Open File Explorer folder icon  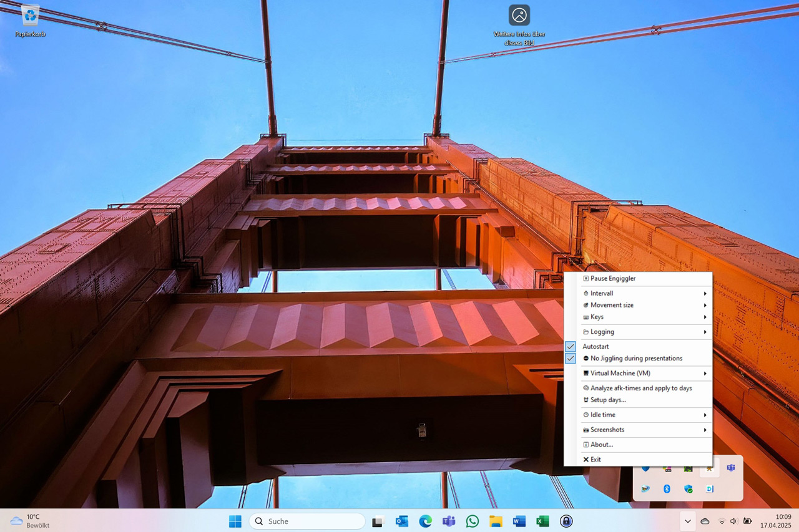[496, 521]
